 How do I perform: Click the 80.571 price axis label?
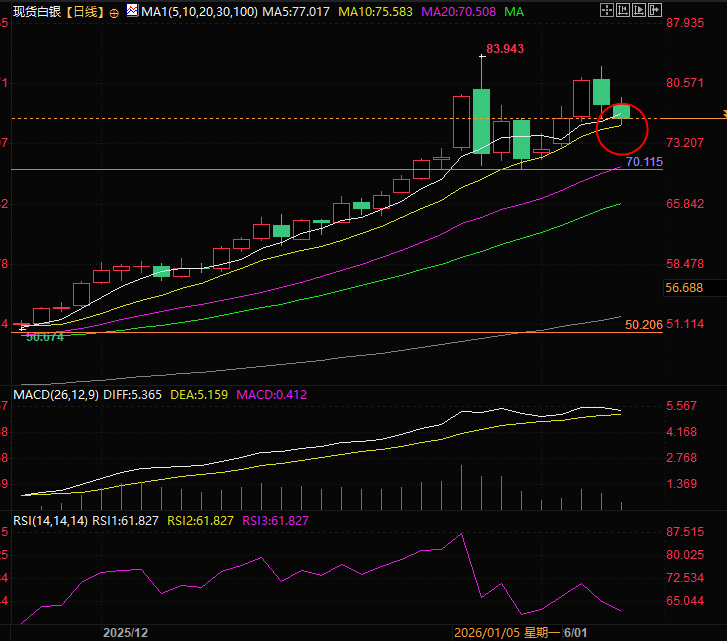pyautogui.click(x=685, y=83)
